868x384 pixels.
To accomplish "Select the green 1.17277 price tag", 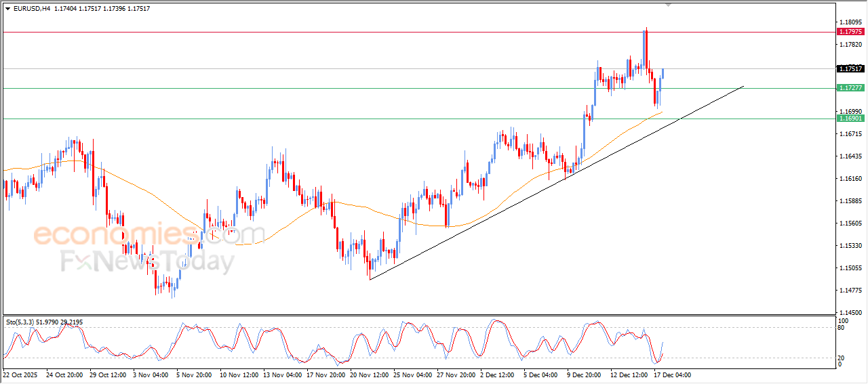I will point(850,88).
